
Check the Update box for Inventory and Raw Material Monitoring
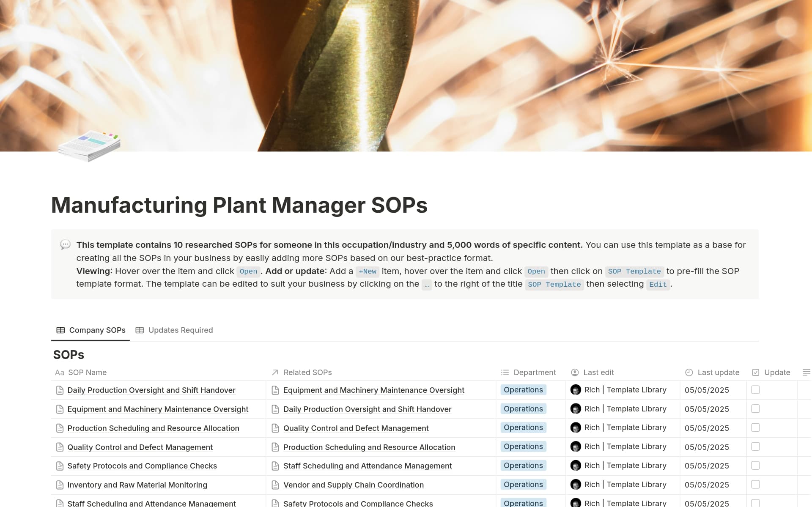(x=755, y=485)
